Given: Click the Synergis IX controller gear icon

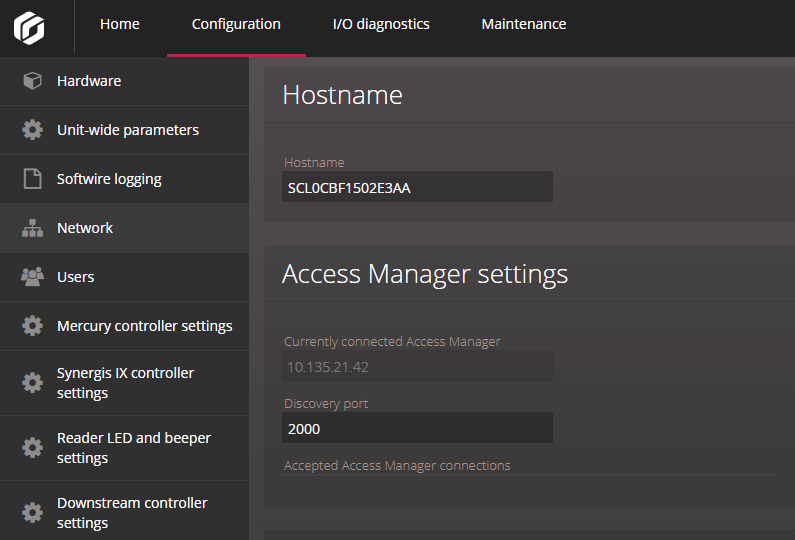Looking at the screenshot, I should click(x=32, y=382).
